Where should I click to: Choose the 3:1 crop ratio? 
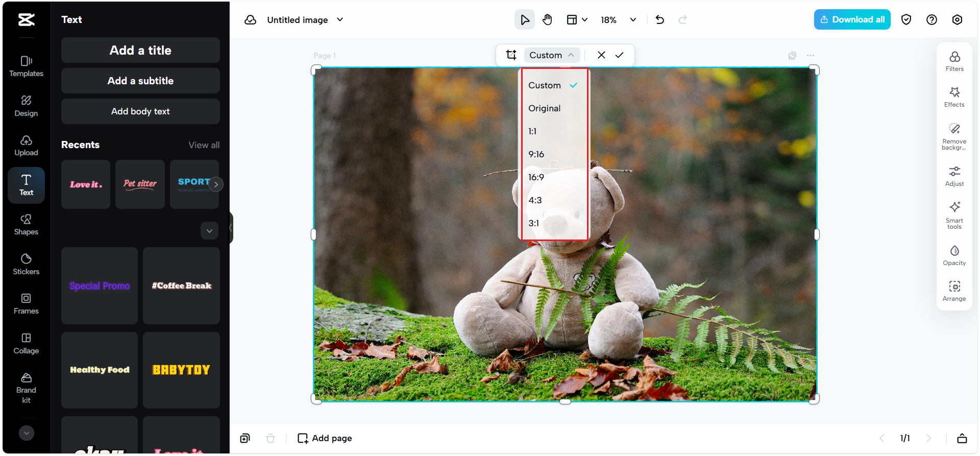(554, 223)
